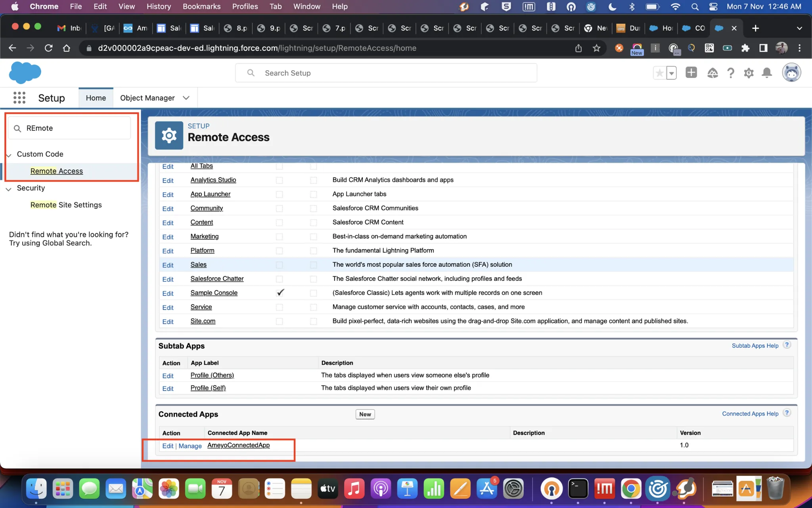Click the Salesforce Help question mark icon
Image resolution: width=812 pixels, height=508 pixels.
731,73
